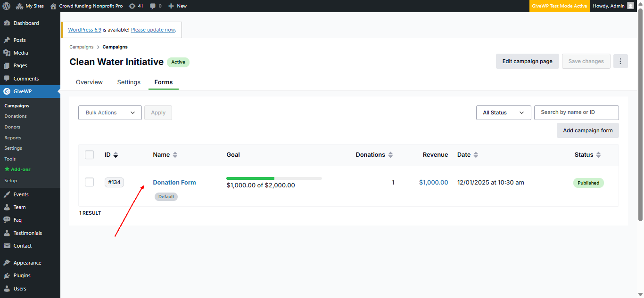The width and height of the screenshot is (644, 298).
Task: Expand the Bulk Actions dropdown
Action: 110,113
